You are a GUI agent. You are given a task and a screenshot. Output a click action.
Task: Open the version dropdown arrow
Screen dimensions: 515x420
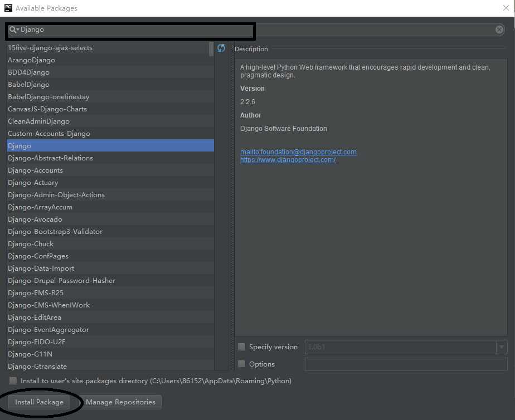coord(502,347)
